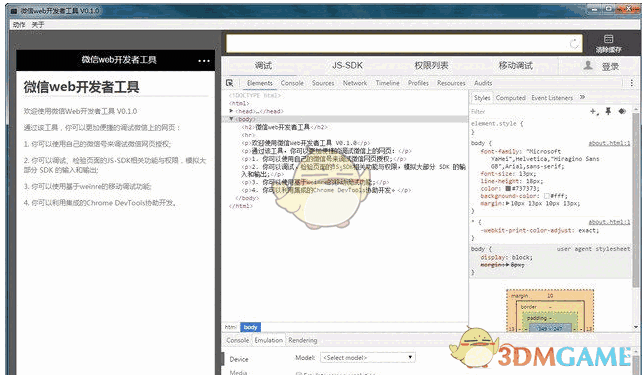Open the Styles sidebar tab

coord(482,98)
